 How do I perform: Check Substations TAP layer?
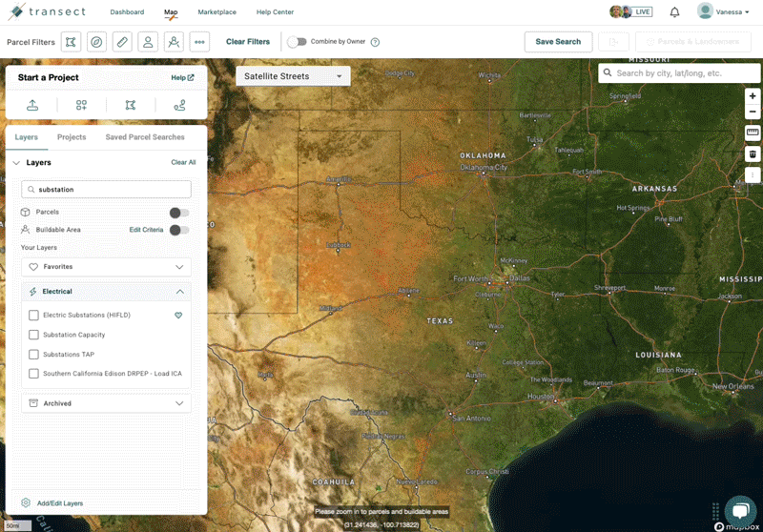coord(33,354)
